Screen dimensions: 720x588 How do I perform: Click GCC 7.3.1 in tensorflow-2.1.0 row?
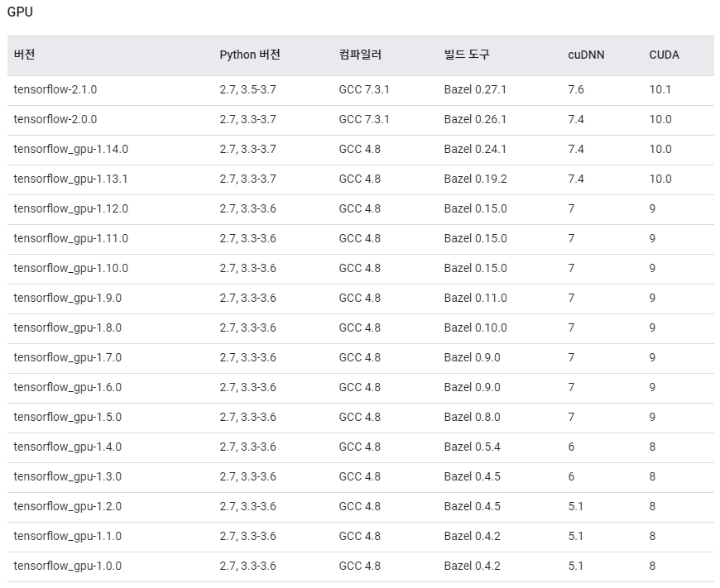[x=364, y=89]
